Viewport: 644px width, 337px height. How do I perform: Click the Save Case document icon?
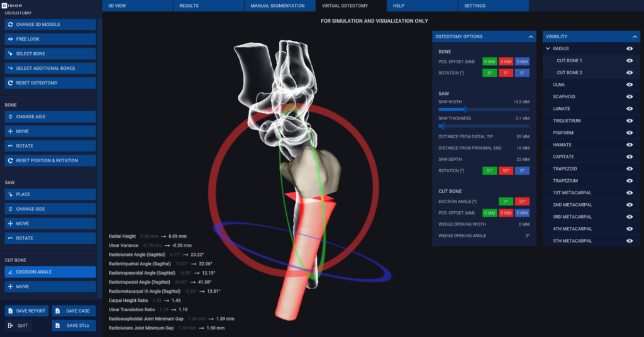click(57, 311)
